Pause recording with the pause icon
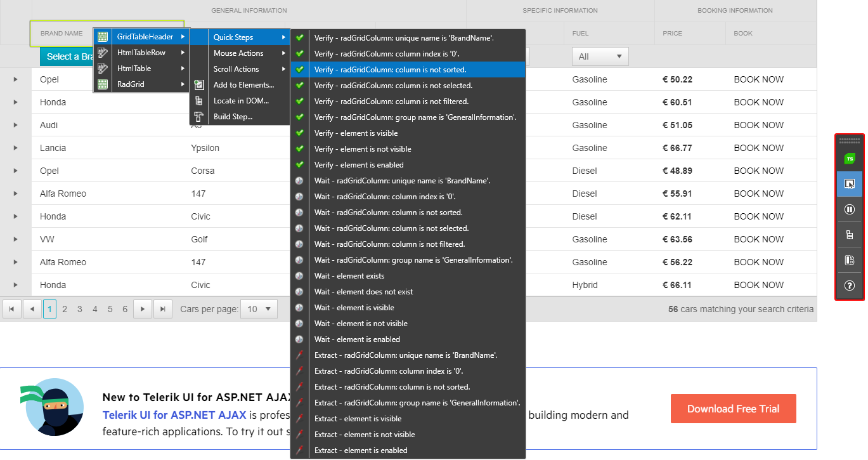Screen dimensions: 868x460 (850, 209)
